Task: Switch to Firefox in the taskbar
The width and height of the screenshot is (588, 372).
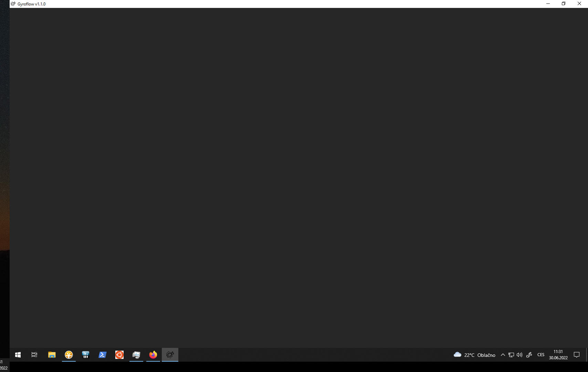Action: click(153, 355)
